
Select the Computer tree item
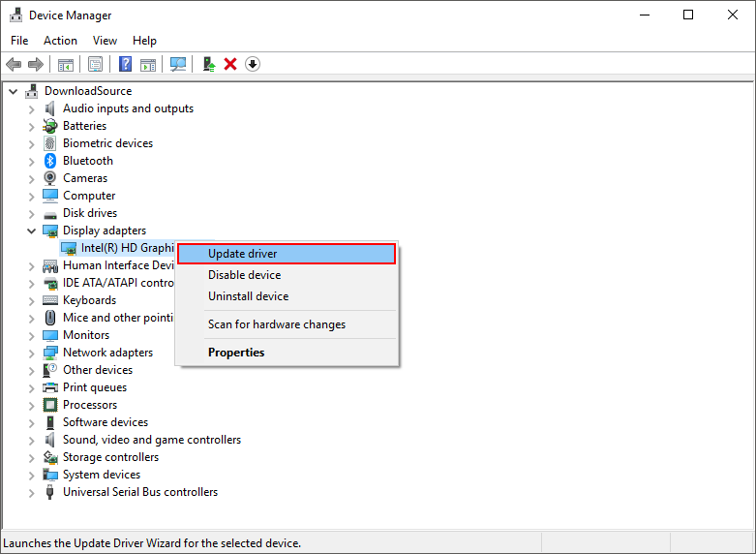coord(89,196)
